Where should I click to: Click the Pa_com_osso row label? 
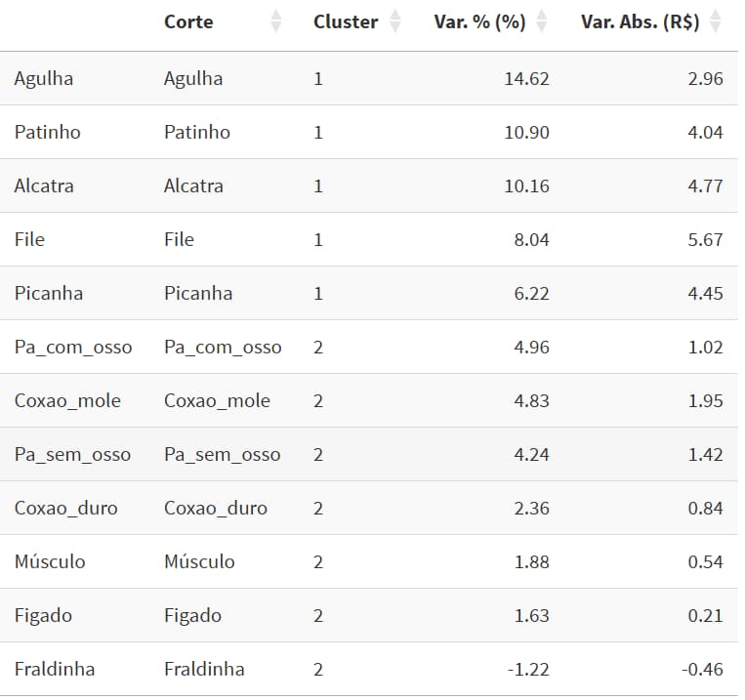tap(73, 347)
